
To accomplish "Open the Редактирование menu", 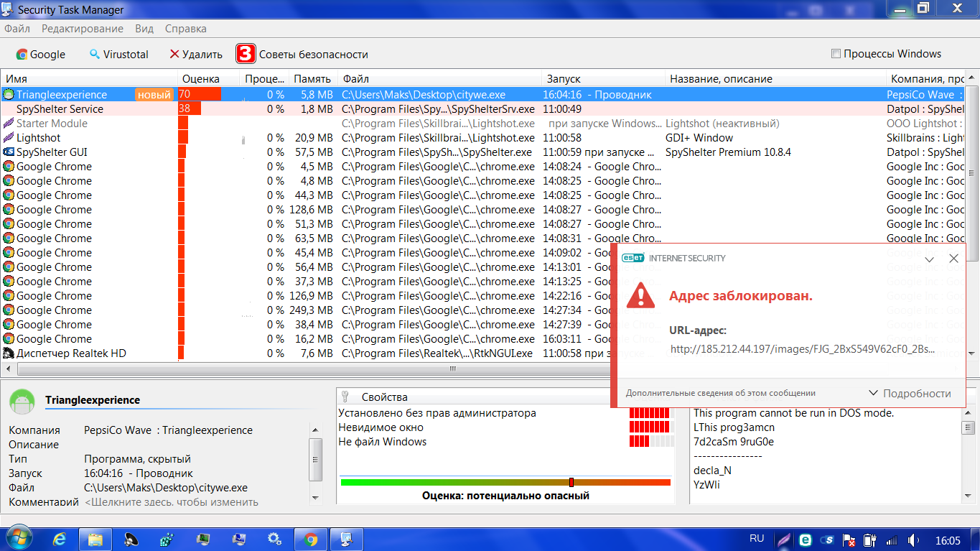I will coord(83,29).
